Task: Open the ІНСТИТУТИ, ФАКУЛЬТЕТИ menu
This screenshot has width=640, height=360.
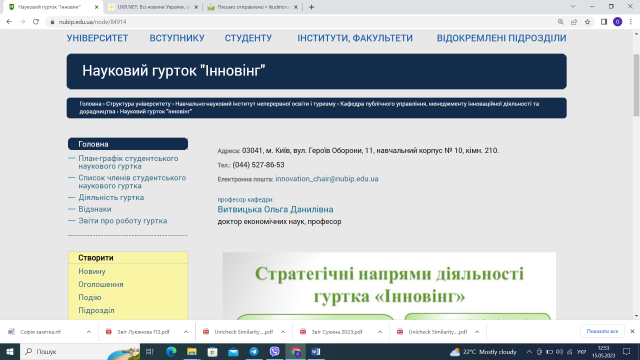Action: coord(355,38)
